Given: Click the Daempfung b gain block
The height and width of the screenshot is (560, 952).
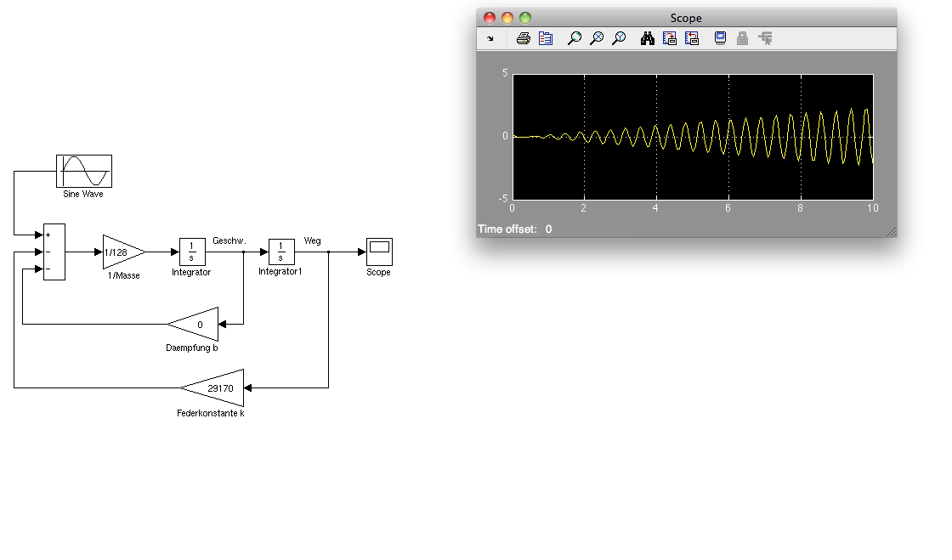Looking at the screenshot, I should point(197,324).
